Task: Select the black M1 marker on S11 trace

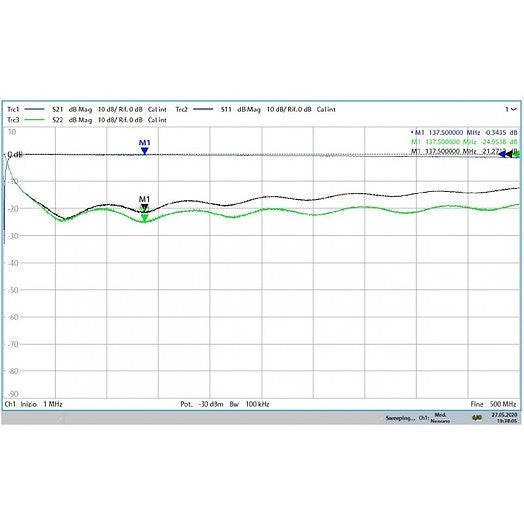Action: 144,208
